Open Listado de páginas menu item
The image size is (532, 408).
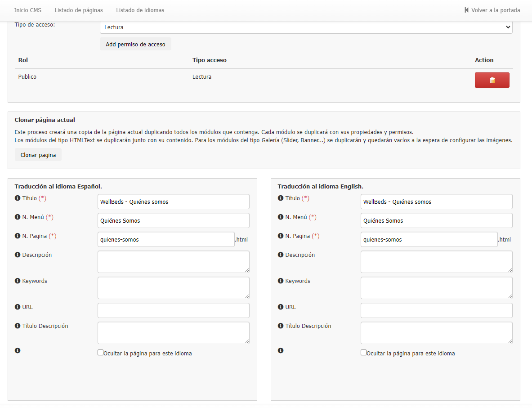[79, 10]
